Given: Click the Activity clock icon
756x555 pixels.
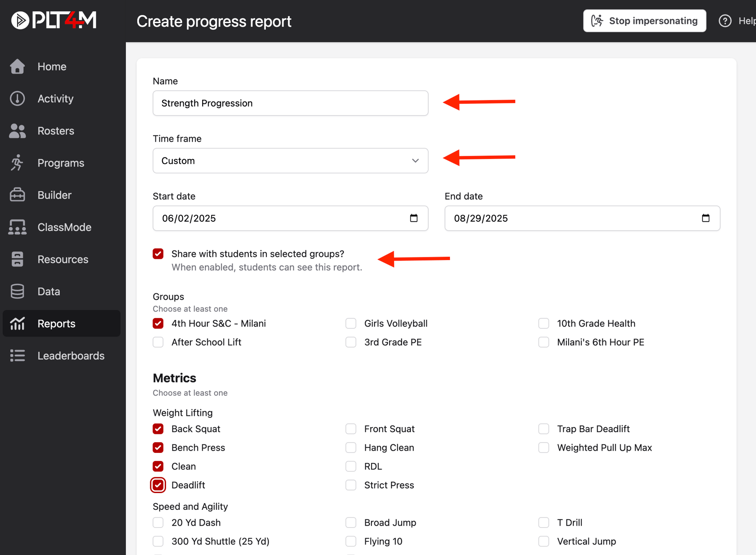Looking at the screenshot, I should 18,98.
